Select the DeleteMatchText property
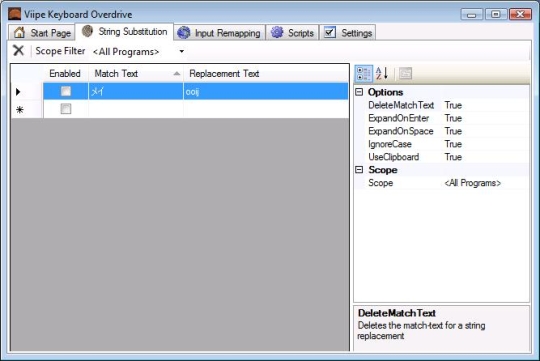The width and height of the screenshot is (540, 361). tap(401, 105)
